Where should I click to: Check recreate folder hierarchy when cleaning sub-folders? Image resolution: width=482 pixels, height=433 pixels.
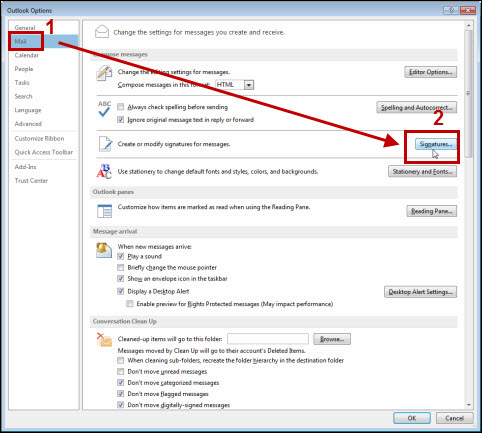(x=121, y=360)
